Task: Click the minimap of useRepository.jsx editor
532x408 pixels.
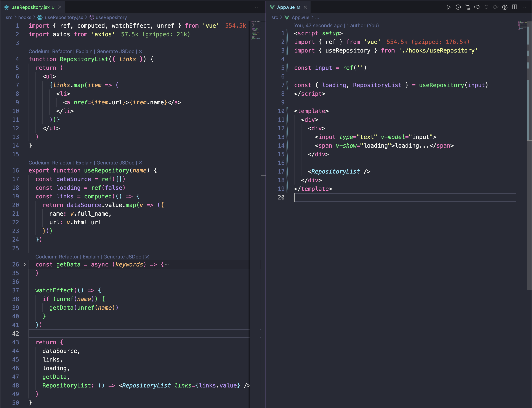Action: point(256,30)
